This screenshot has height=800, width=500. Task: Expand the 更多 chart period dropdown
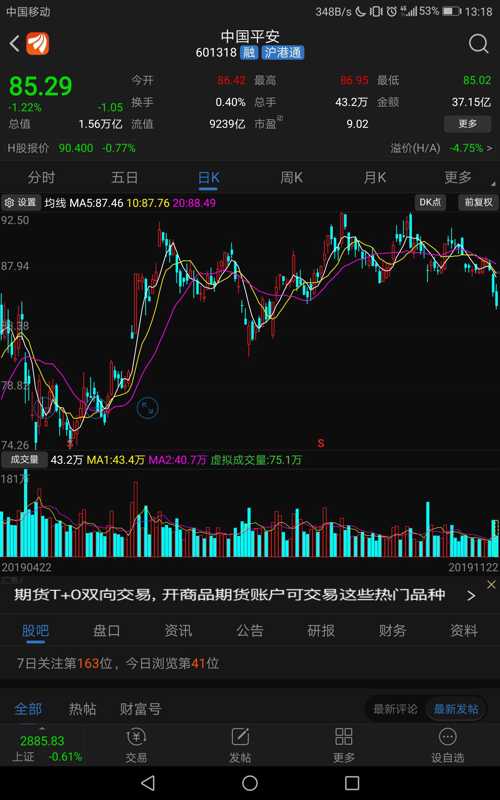point(458,178)
